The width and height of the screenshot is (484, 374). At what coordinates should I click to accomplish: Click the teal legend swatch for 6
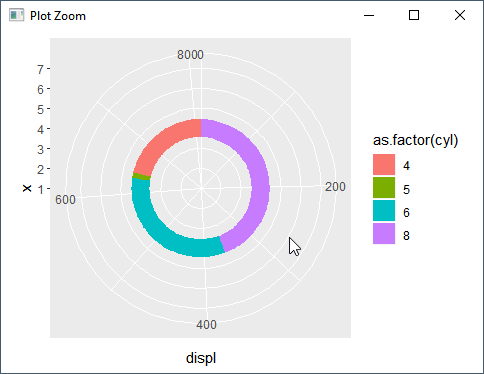click(384, 211)
